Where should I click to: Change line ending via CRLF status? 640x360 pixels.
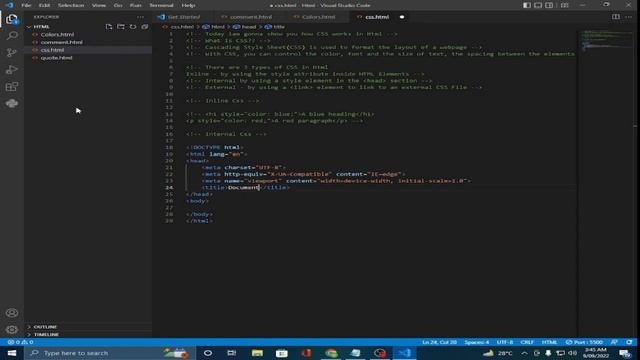point(527,342)
